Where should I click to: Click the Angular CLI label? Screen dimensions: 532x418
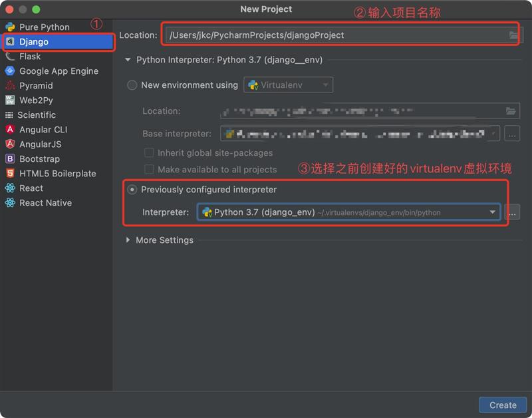pyautogui.click(x=43, y=129)
